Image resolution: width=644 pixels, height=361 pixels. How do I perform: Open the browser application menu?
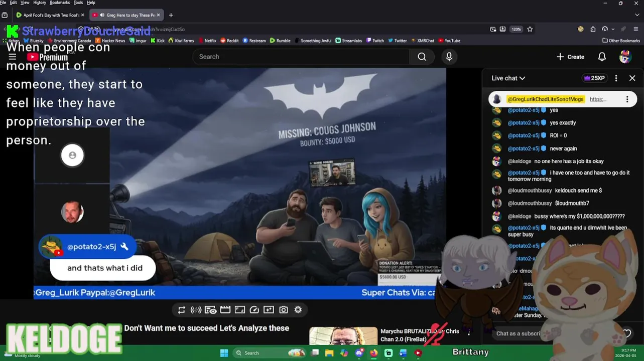click(636, 29)
